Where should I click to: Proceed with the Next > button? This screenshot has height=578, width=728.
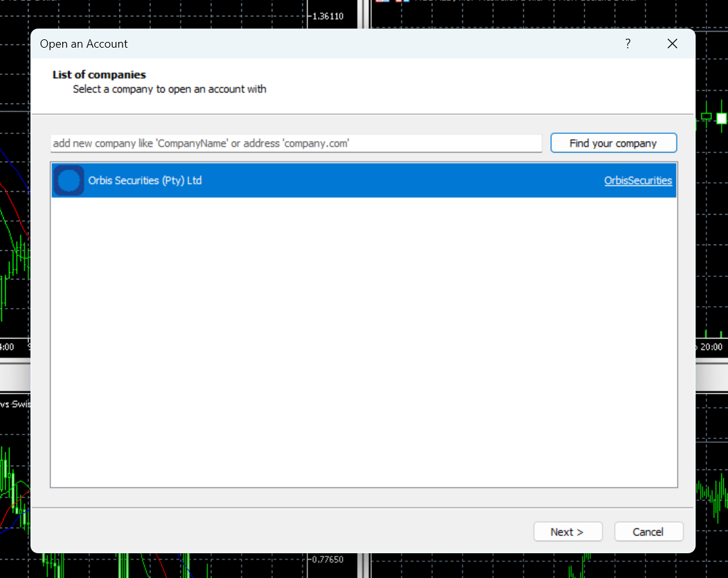point(567,532)
